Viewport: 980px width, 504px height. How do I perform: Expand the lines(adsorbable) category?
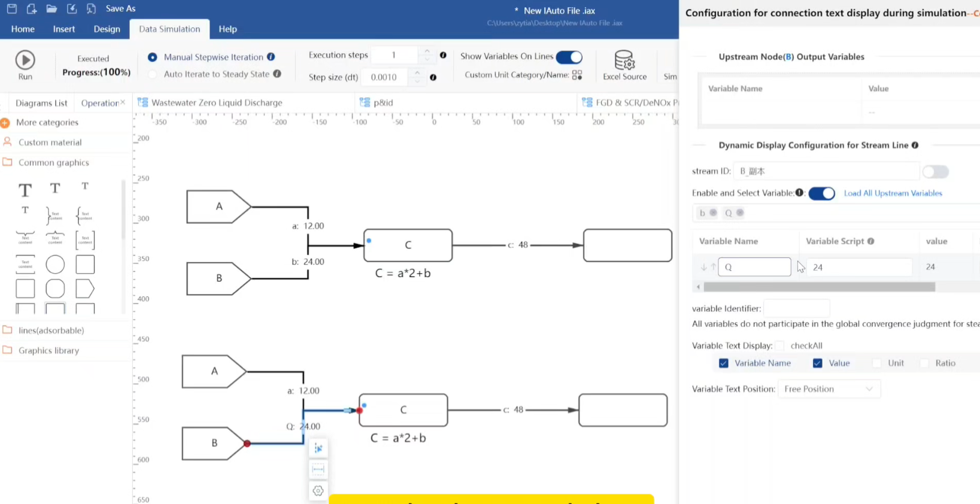pos(51,330)
